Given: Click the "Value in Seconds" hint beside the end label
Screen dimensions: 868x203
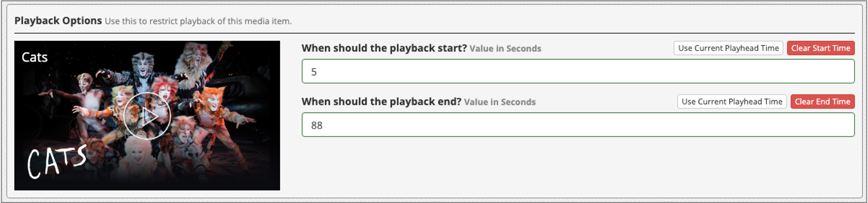Looking at the screenshot, I should click(500, 102).
